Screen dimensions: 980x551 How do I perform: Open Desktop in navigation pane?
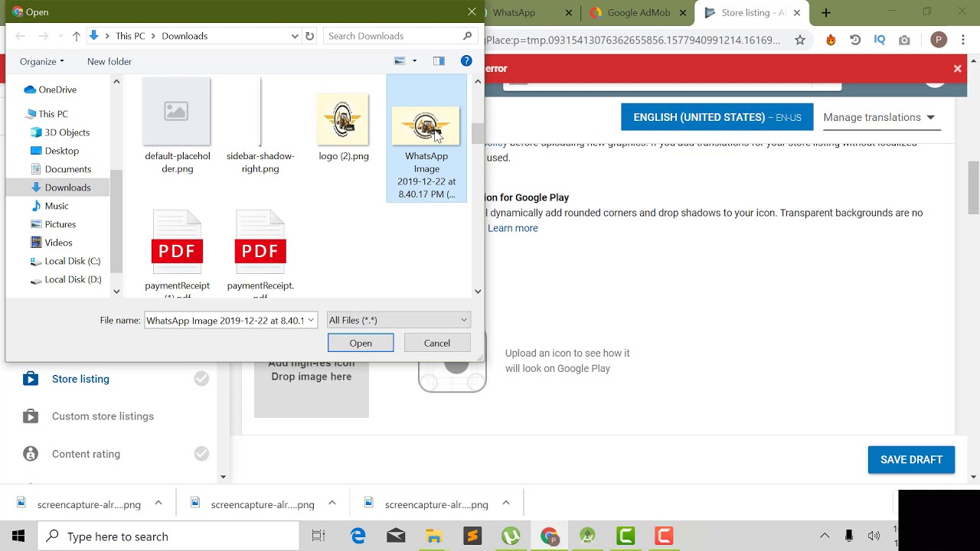(x=54, y=151)
